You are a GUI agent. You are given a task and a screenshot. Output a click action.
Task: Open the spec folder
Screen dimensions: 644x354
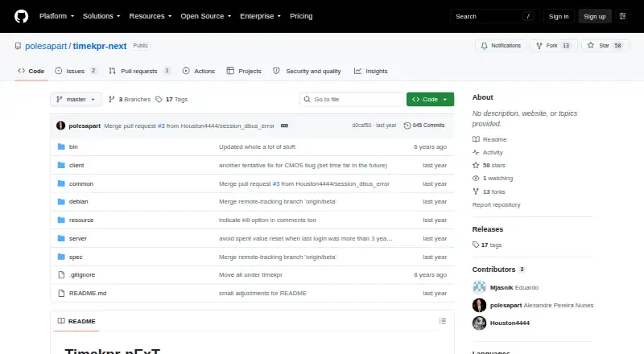[x=76, y=257]
